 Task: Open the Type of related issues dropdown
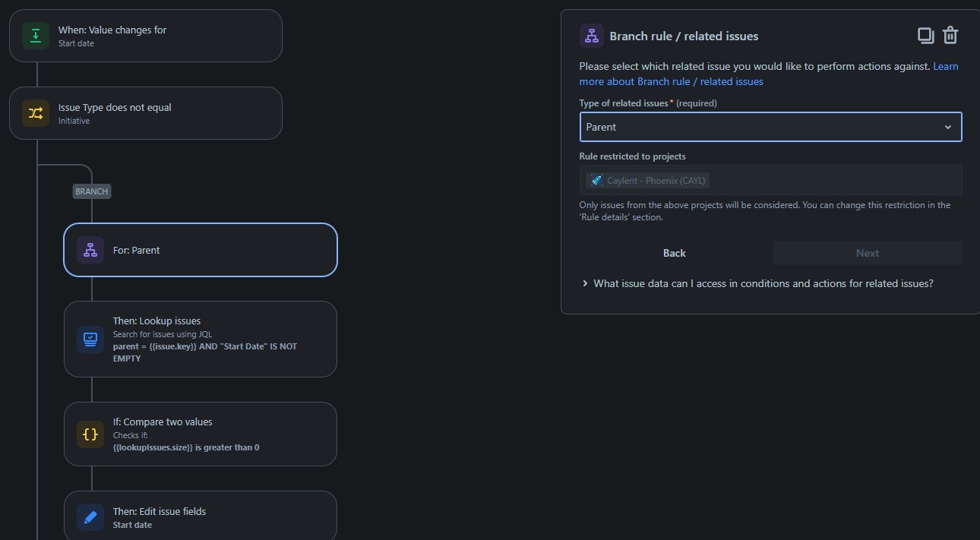(x=770, y=127)
